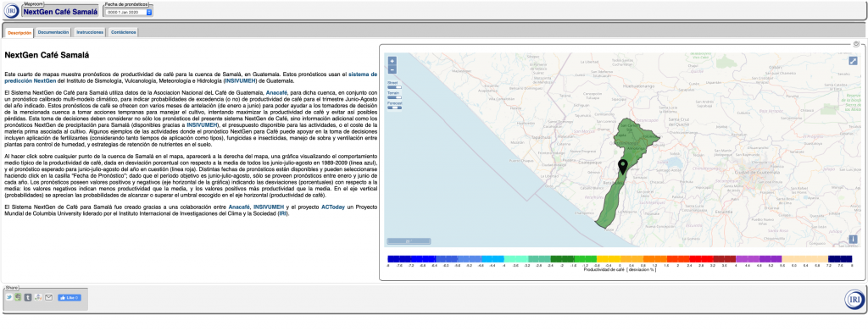Share via Evernote icon

pos(19,297)
